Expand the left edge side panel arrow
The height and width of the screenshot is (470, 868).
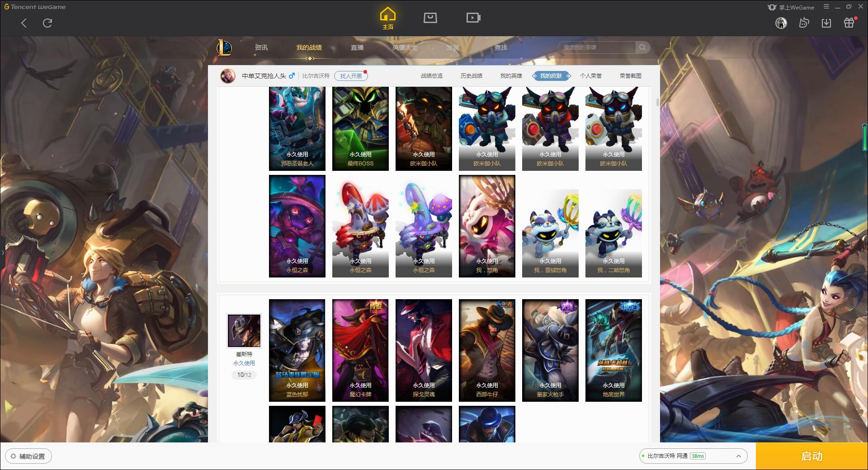pyautogui.click(x=2, y=252)
